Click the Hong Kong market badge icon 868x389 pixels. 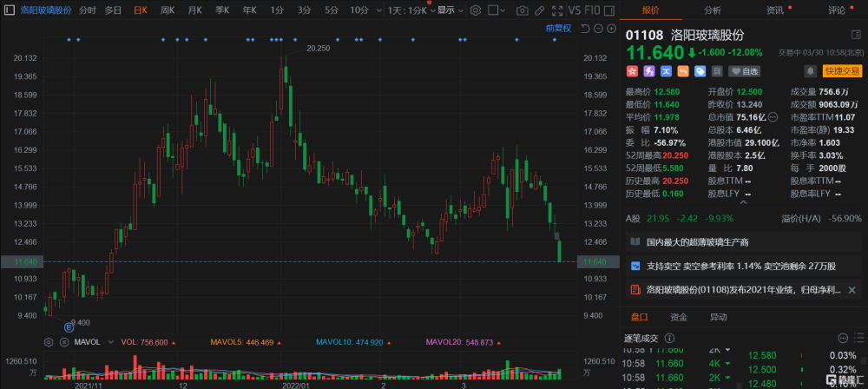coord(632,71)
